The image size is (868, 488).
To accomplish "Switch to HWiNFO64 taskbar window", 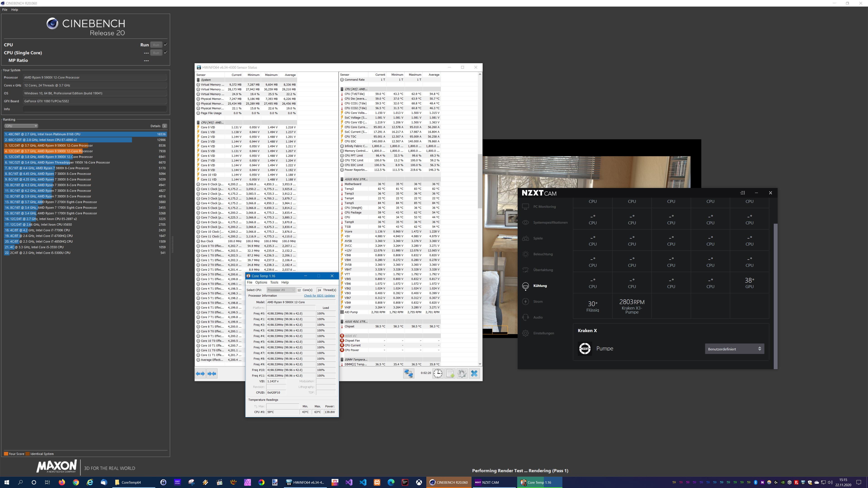I will (x=305, y=482).
